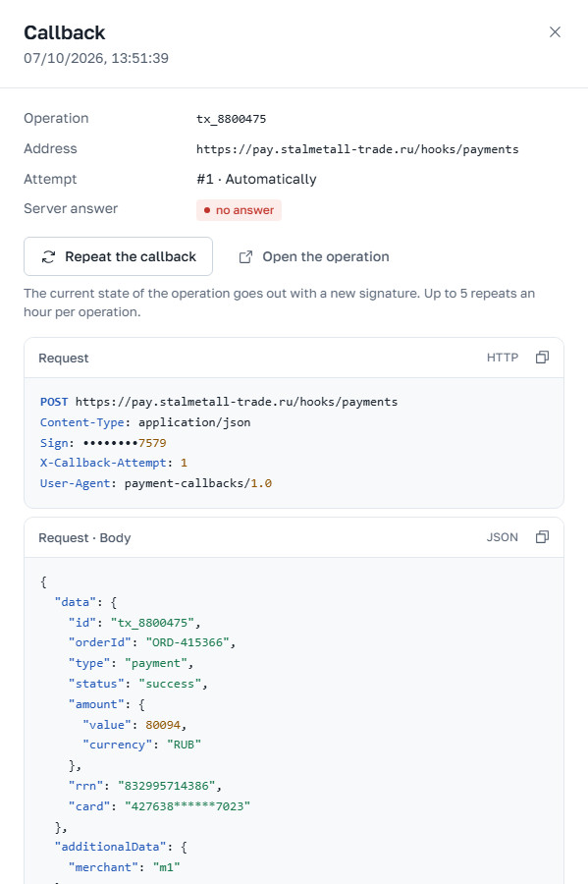Click the X-Callback-Attempt header line

[114, 463]
